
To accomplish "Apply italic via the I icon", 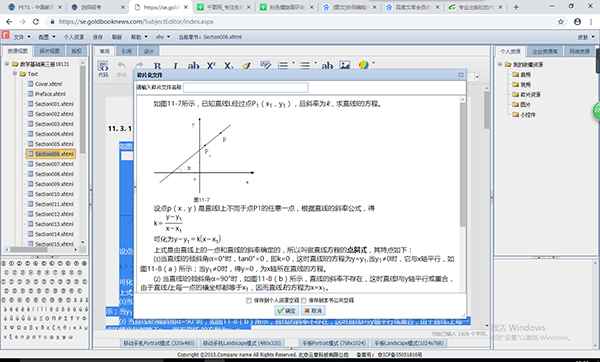I will click(x=175, y=66).
